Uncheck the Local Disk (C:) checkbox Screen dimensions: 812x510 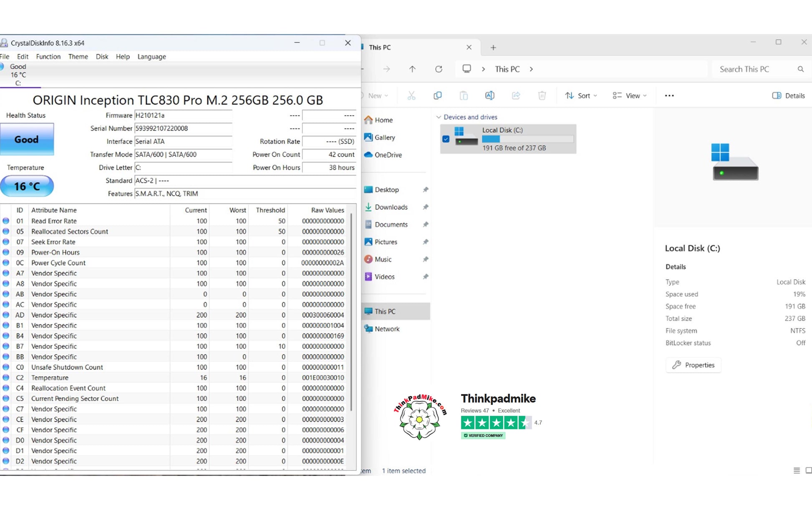pyautogui.click(x=446, y=139)
